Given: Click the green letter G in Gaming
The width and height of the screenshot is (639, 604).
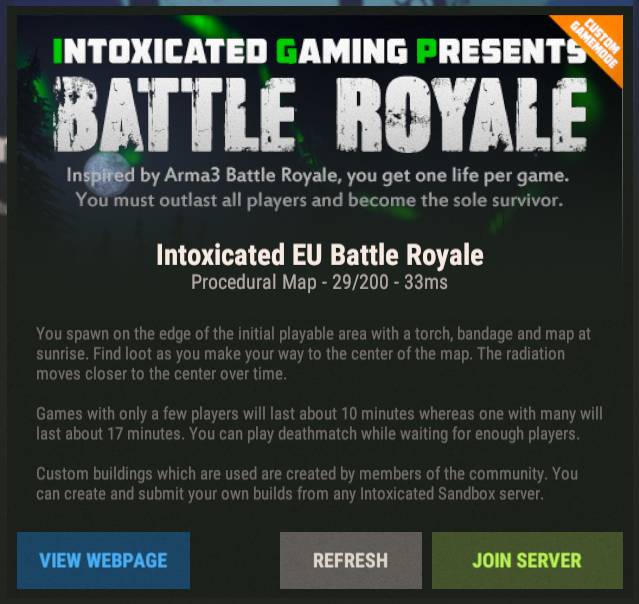Looking at the screenshot, I should pyautogui.click(x=287, y=51).
